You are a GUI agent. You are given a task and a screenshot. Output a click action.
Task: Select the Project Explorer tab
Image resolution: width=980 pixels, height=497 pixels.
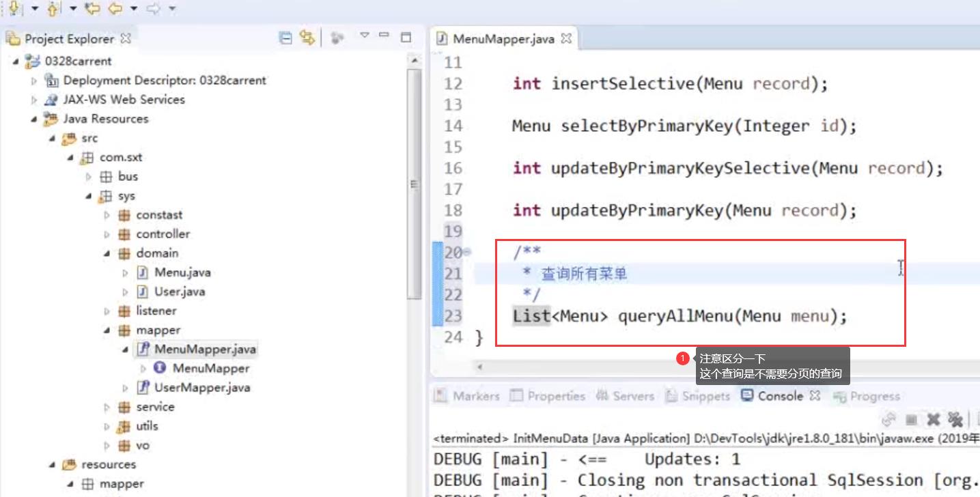[x=68, y=39]
